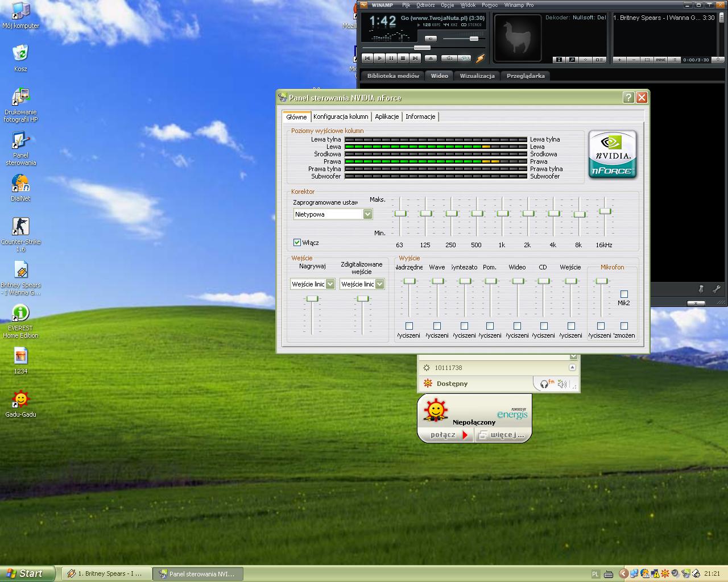Screen dimensions: 728x582
Task: Collapse Gadu-Gadu panel with up arrow
Action: pos(572,367)
